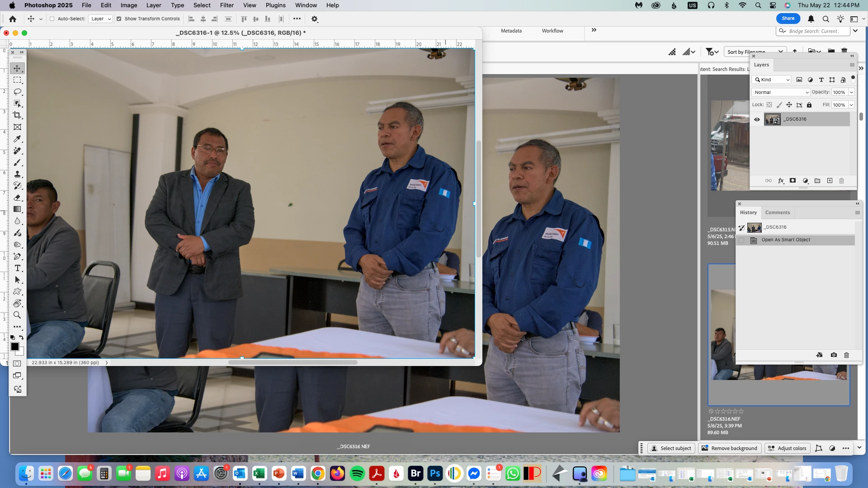Screen dimensions: 868x488
Task: Click the Remove background button
Action: coord(730,448)
